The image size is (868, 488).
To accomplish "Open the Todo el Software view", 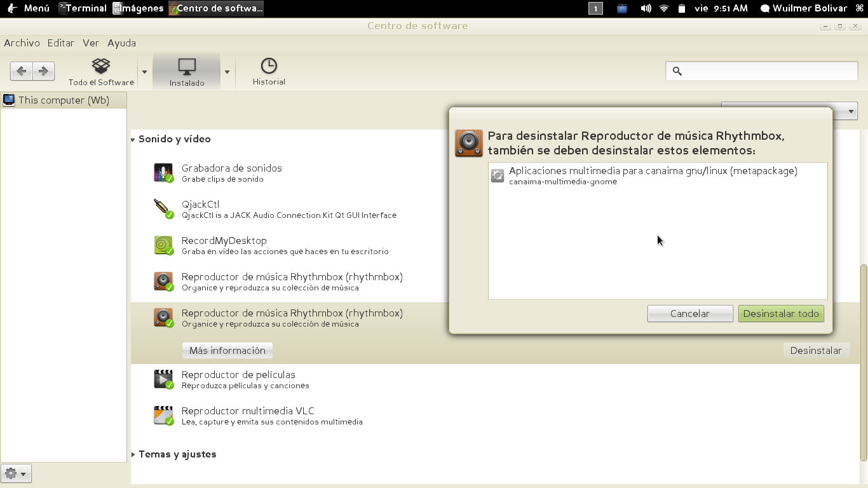I will [101, 72].
